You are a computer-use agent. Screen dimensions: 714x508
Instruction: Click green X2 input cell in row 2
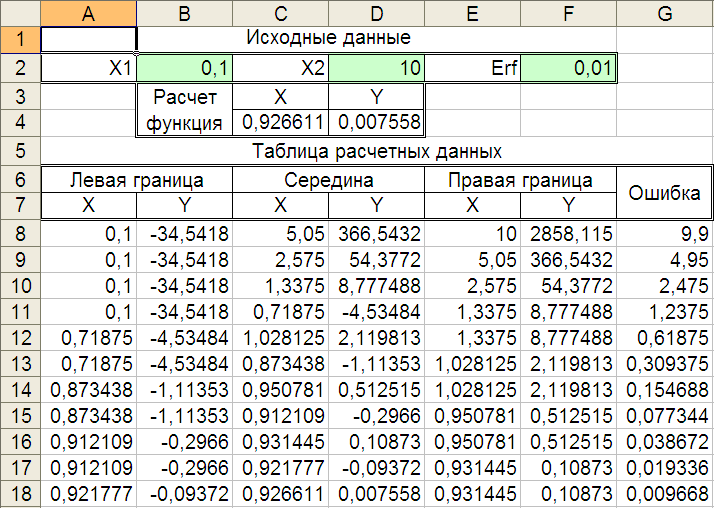click(x=377, y=68)
